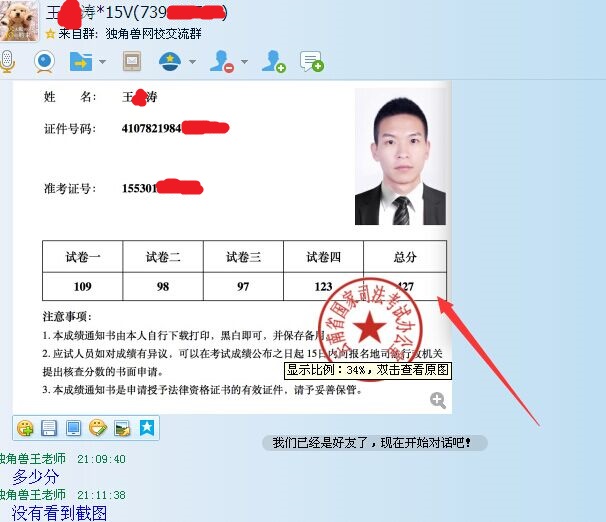Image resolution: width=606 pixels, height=522 pixels.
Task: Click the magnifier zoom icon on image
Action: coord(437,400)
